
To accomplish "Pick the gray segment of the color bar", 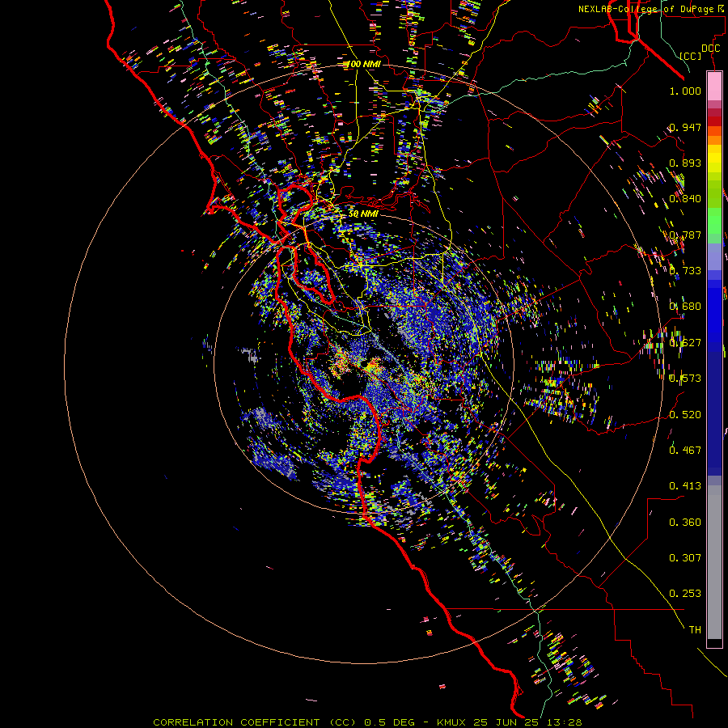I will tap(714, 562).
